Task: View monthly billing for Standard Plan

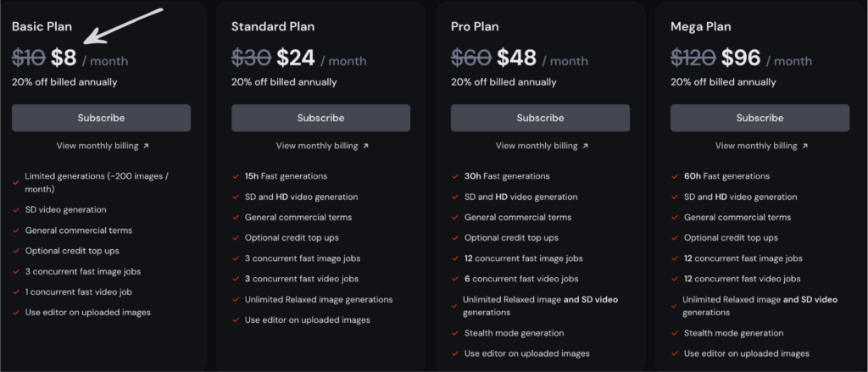Action: (x=317, y=146)
